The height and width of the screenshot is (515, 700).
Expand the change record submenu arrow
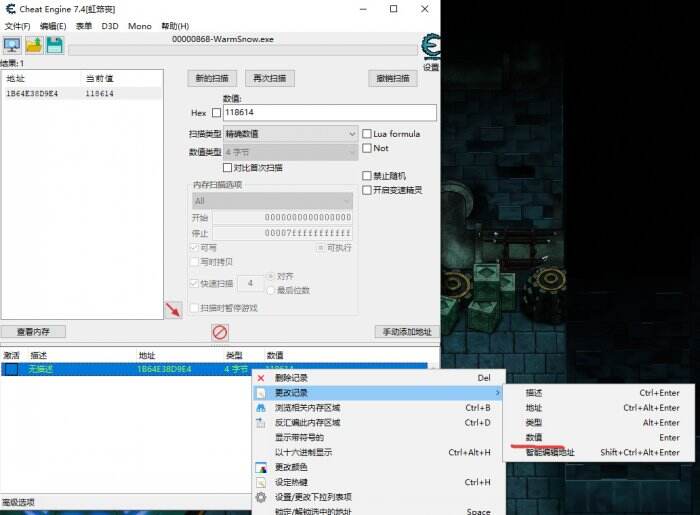[x=497, y=393]
